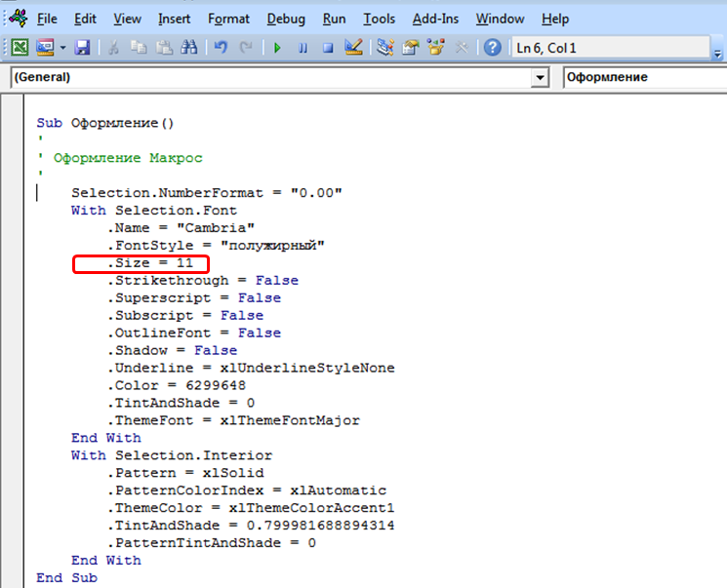The width and height of the screenshot is (727, 588).
Task: Open the Debug menu
Action: point(285,19)
